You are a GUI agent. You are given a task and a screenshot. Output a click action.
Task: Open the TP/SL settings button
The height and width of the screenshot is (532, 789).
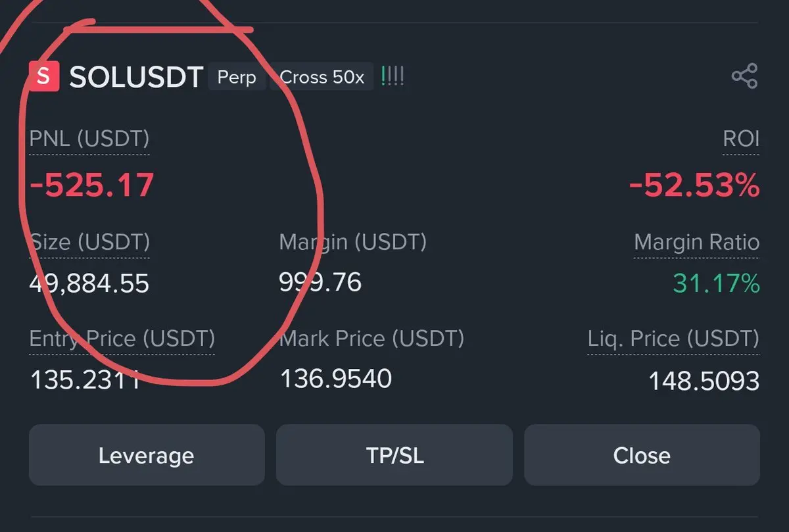click(x=394, y=455)
